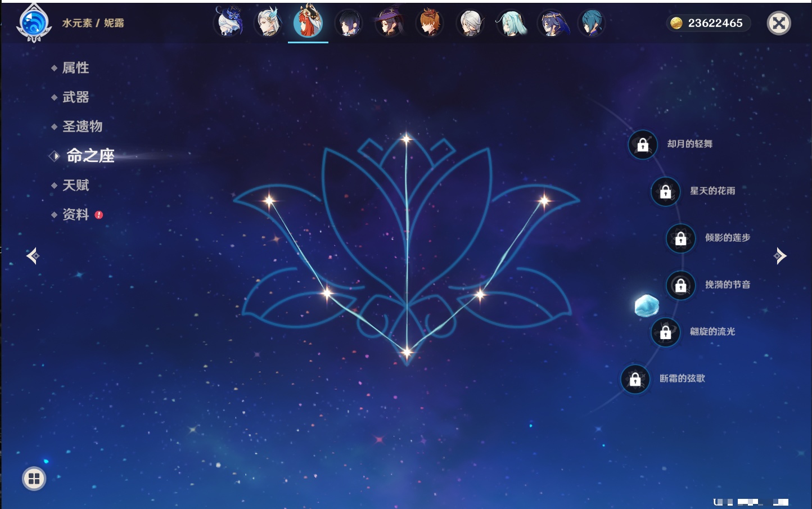Open the 天赋 talents section
The width and height of the screenshot is (812, 509).
pos(75,185)
